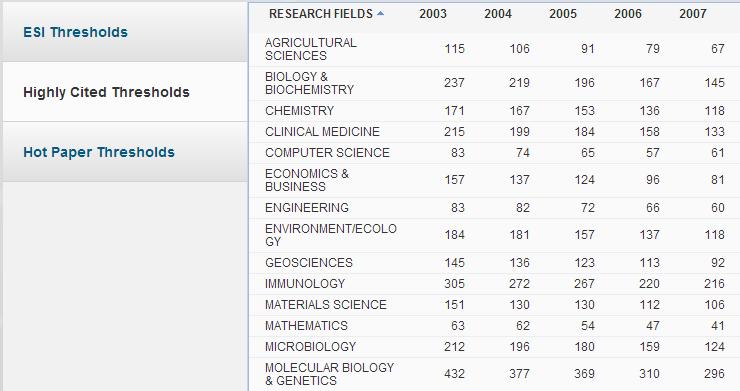Select the Highly Cited Thresholds tab

click(x=106, y=92)
